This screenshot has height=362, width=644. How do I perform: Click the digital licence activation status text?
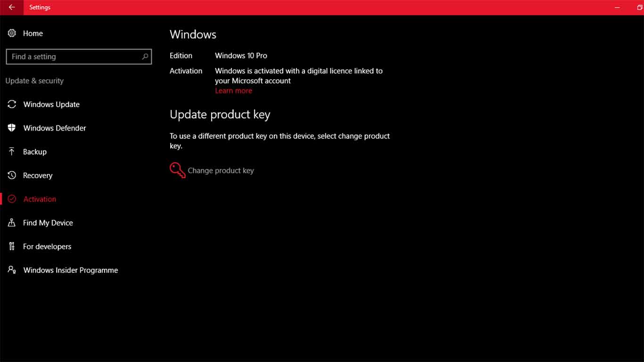(x=299, y=76)
